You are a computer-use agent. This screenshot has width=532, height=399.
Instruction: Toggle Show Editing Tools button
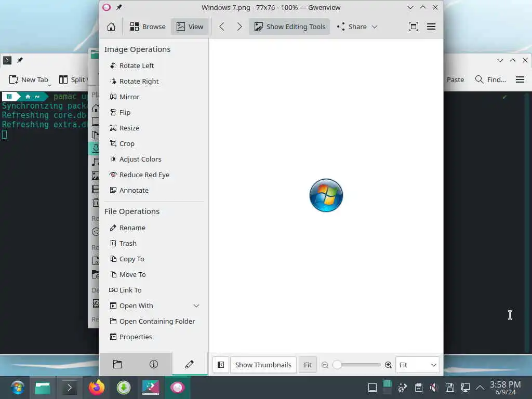pos(289,26)
